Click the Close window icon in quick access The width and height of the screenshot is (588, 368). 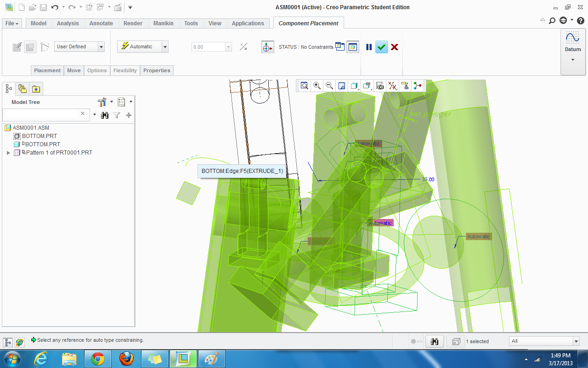(118, 7)
